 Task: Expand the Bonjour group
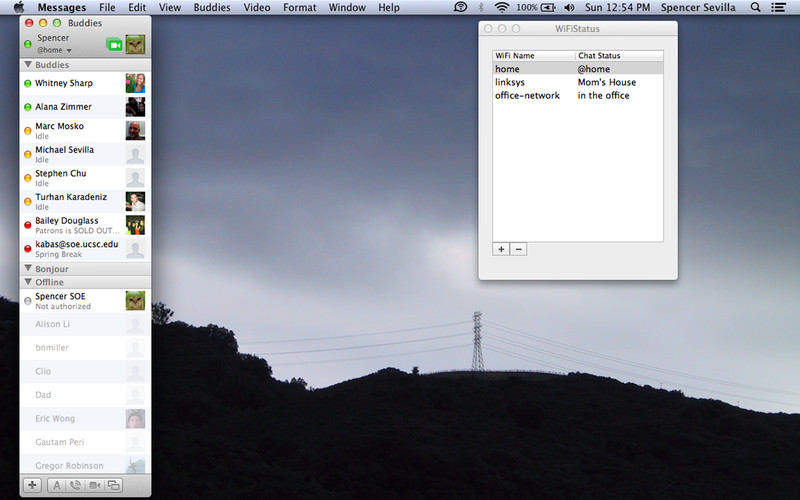(x=28, y=268)
